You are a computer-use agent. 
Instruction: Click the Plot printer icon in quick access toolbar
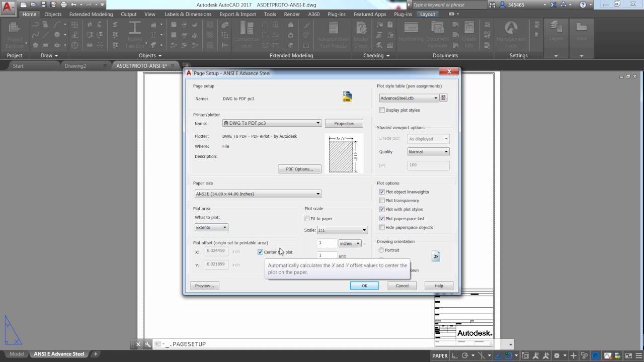63,5
